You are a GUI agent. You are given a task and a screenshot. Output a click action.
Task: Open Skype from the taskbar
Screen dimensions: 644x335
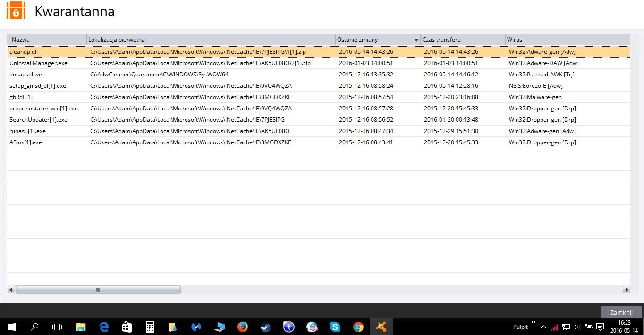point(335,327)
